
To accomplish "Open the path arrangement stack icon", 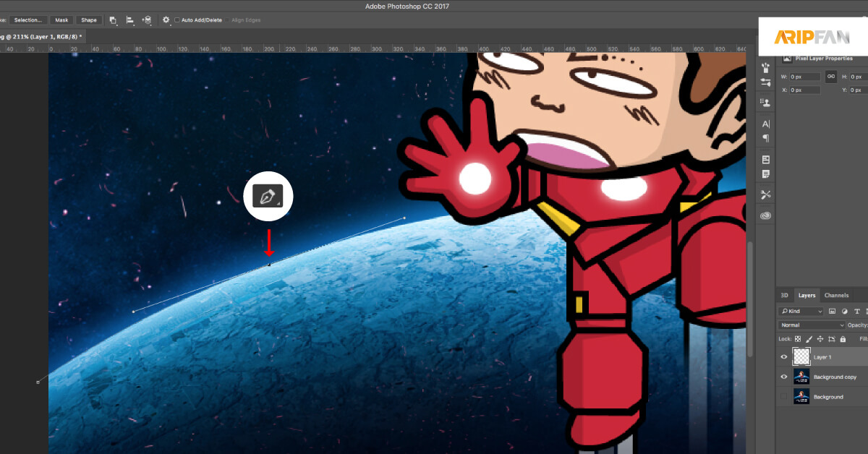I will coord(147,20).
